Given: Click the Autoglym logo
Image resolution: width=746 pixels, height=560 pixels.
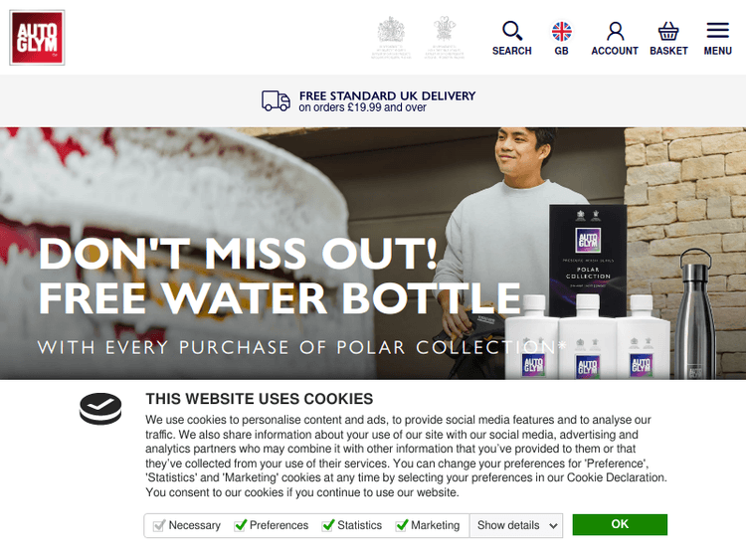Looking at the screenshot, I should tap(37, 38).
